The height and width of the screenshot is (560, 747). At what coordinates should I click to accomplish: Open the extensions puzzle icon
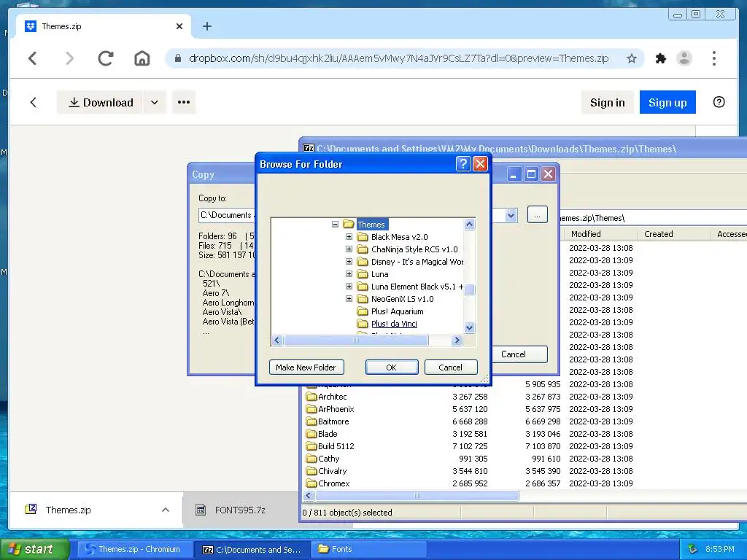point(661,58)
